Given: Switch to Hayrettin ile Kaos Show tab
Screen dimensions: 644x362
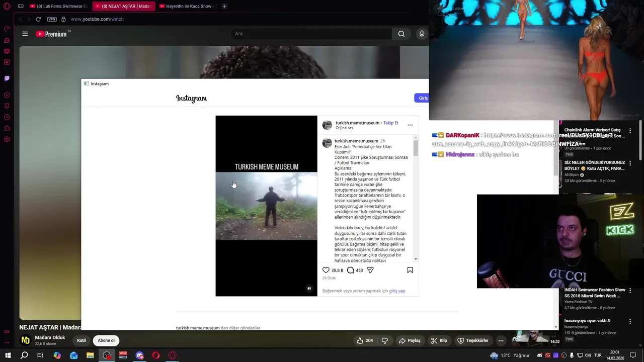Looking at the screenshot, I should click(188, 7).
